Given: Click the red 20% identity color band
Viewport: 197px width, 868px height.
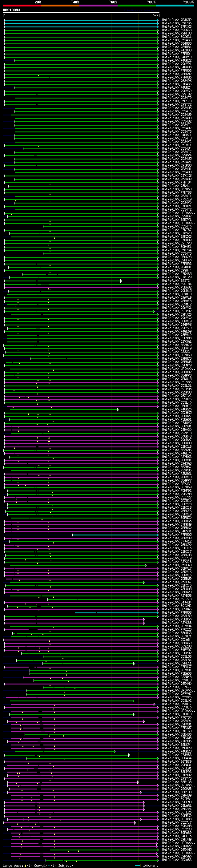Looking at the screenshot, I should coord(22,6).
